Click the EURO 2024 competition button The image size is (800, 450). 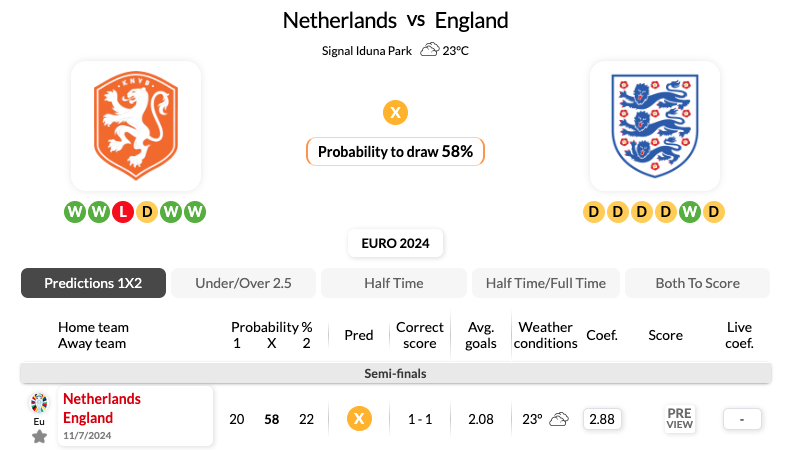[x=395, y=243]
